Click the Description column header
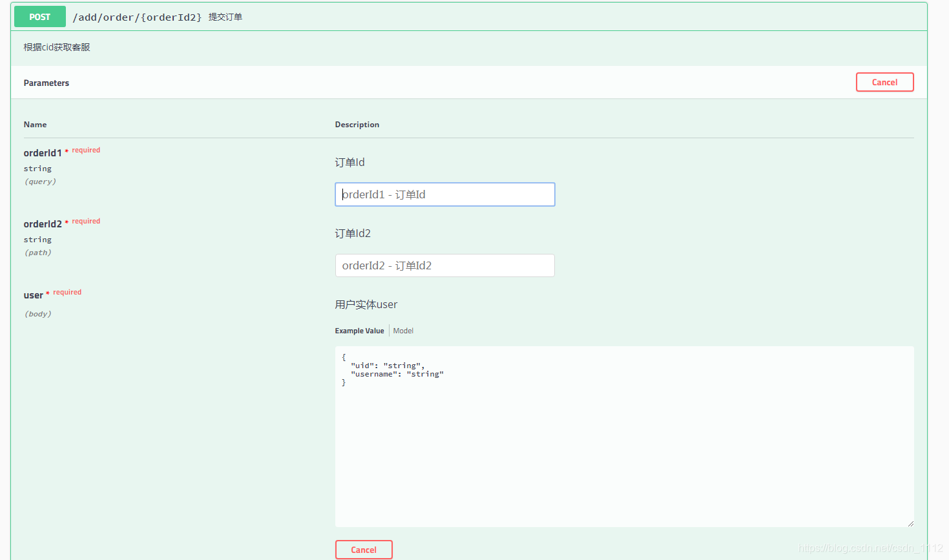The height and width of the screenshot is (560, 949). [357, 125]
